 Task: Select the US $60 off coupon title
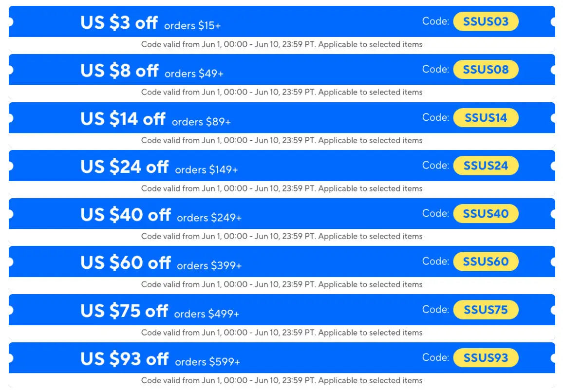125,263
